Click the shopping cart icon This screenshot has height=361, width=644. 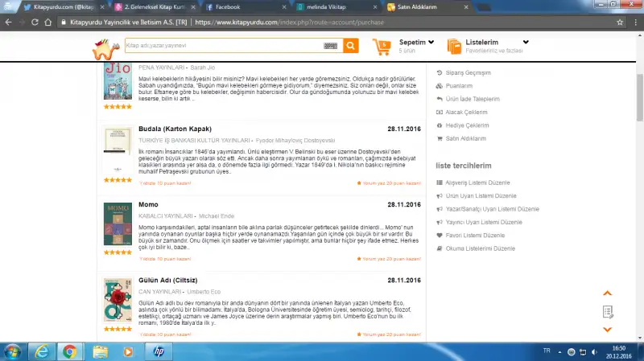[x=382, y=46]
